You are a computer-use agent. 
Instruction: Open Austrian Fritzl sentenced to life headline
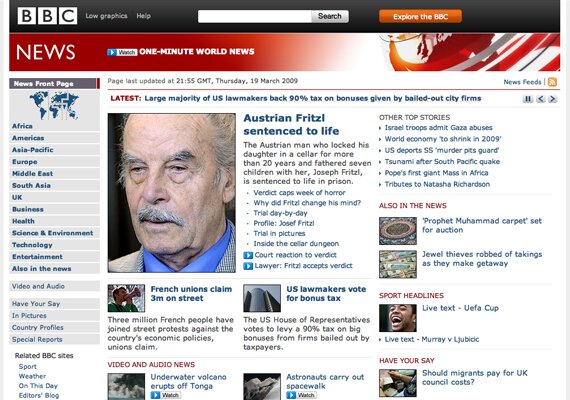click(291, 125)
